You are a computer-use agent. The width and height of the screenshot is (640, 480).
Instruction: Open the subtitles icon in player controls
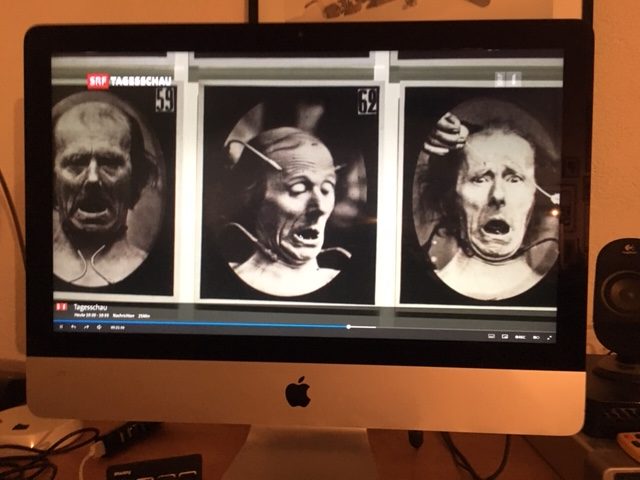pos(491,336)
